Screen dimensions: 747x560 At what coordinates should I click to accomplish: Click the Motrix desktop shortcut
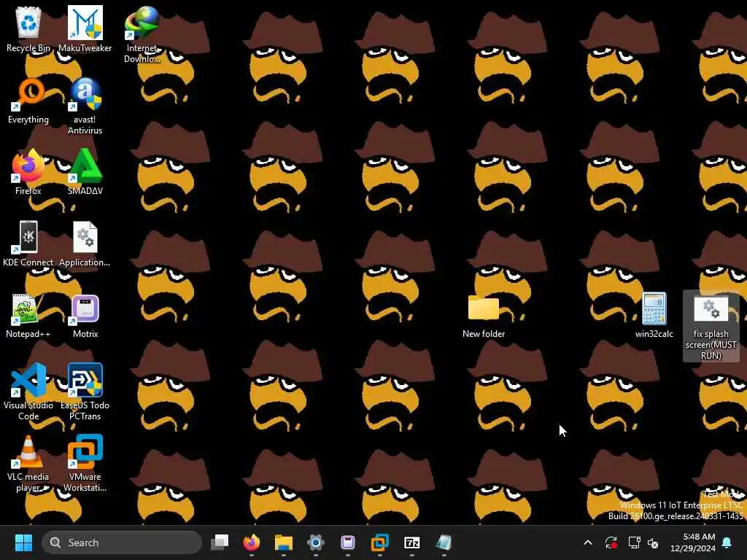coord(85,315)
